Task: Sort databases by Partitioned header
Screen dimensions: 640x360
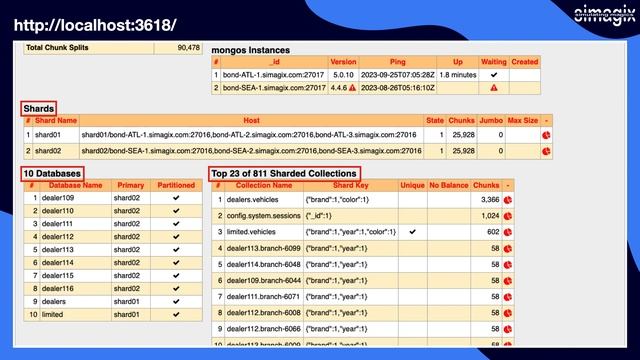Action: [x=176, y=185]
